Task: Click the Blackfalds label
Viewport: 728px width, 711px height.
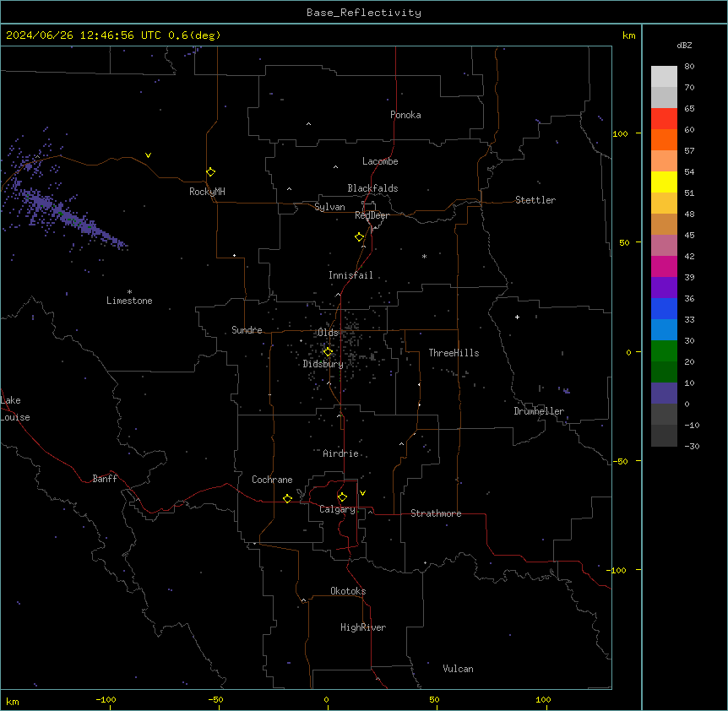Action: 372,188
